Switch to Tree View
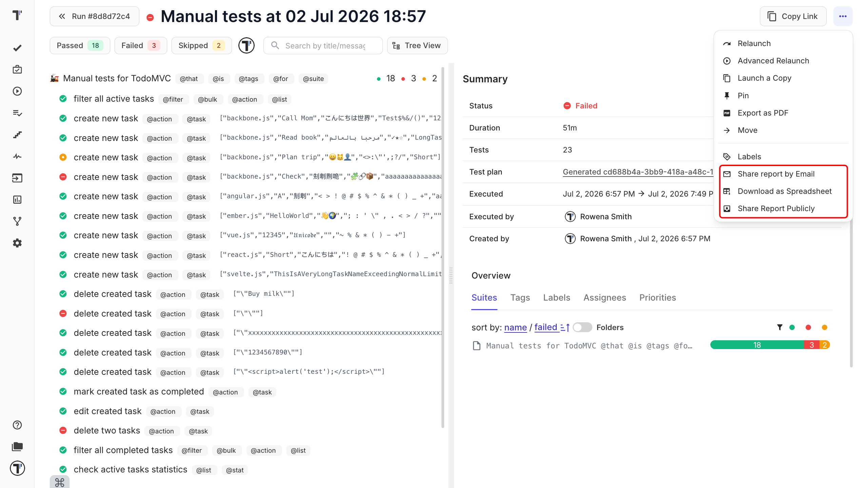868x488 pixels. (x=417, y=45)
